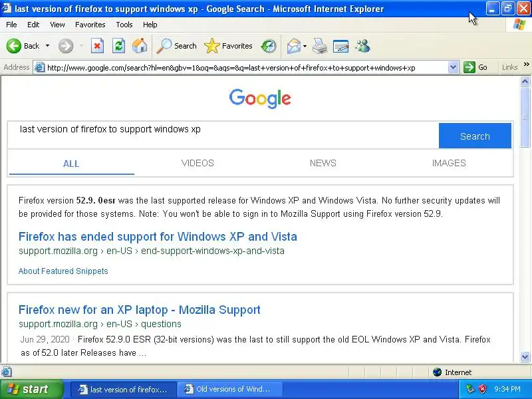
Task: Expand the Mail dropdown arrow
Action: click(305, 46)
